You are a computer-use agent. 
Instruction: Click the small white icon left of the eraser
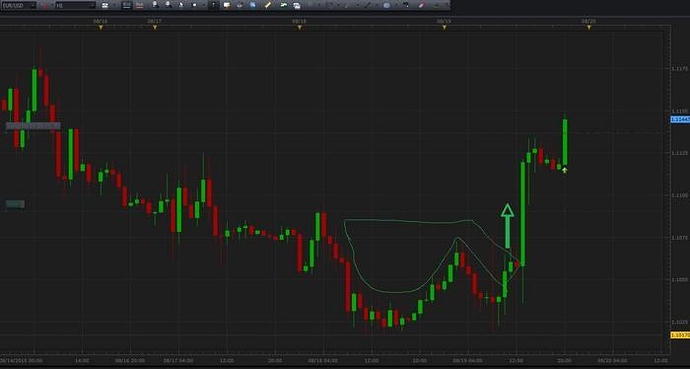tap(406, 5)
